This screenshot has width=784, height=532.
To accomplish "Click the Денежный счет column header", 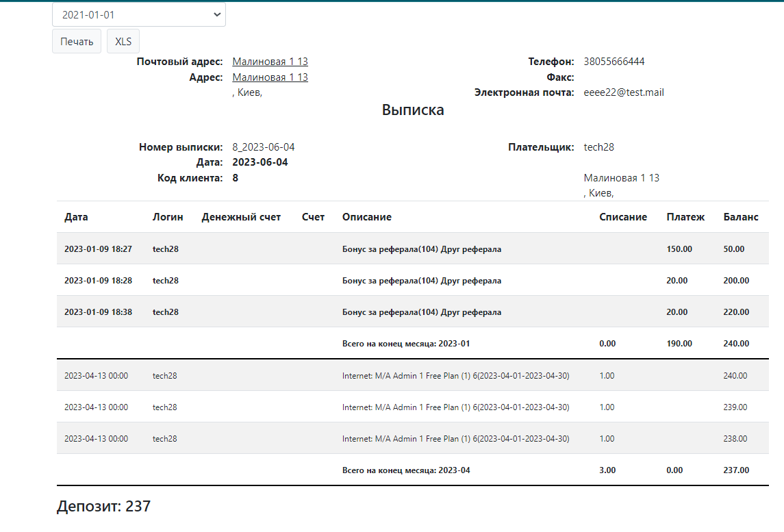I will point(241,217).
